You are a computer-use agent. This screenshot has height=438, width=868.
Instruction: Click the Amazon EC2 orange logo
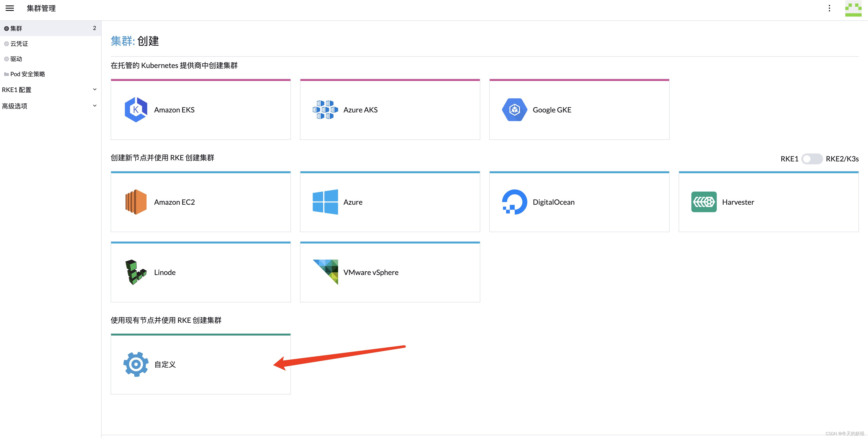136,202
